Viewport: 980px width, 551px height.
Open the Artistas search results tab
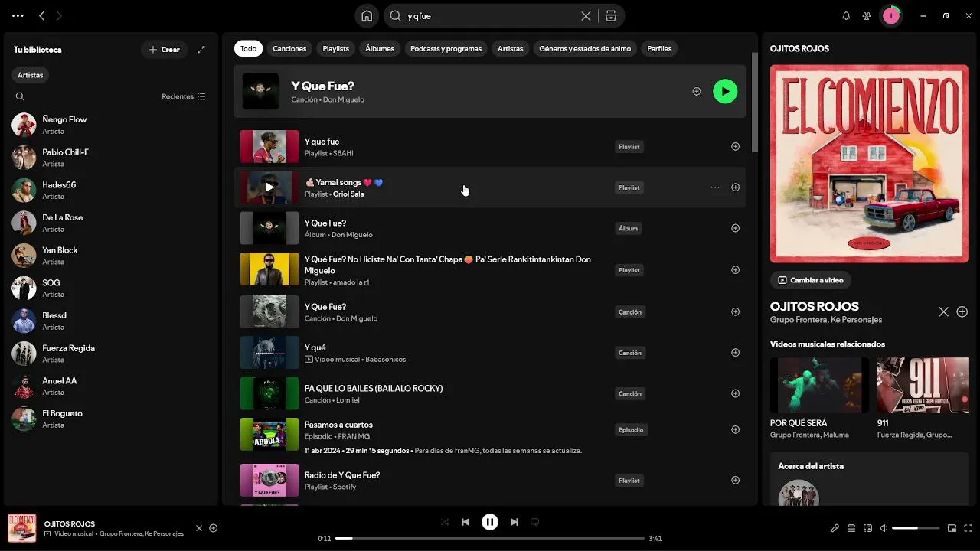(511, 48)
